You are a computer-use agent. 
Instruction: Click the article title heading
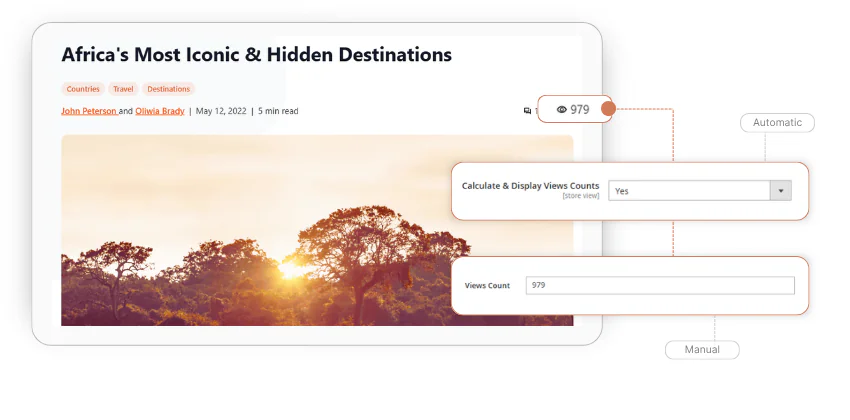[256, 54]
